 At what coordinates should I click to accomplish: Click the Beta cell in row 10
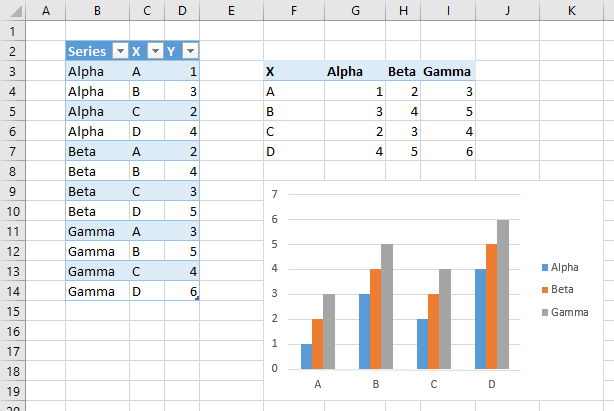[x=97, y=211]
